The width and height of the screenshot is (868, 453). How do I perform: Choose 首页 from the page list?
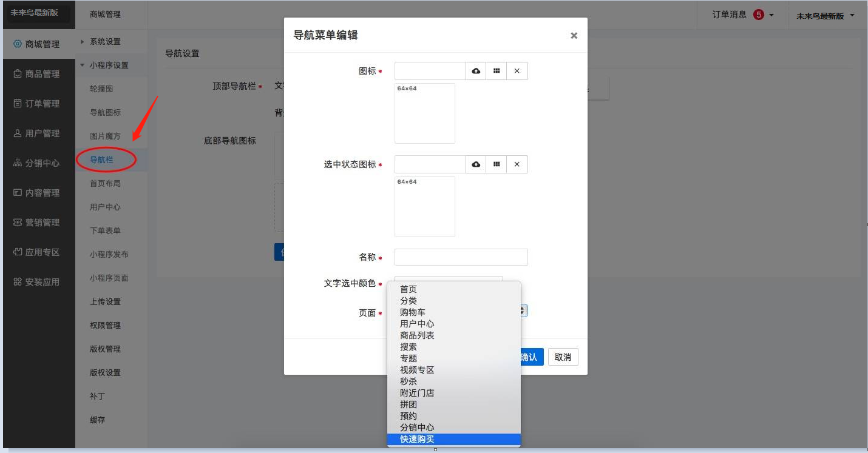(x=454, y=289)
